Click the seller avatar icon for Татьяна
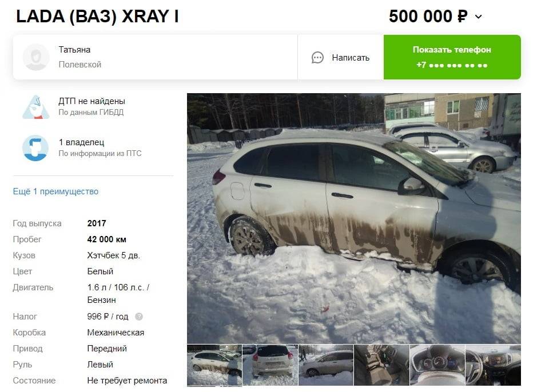The image size is (541, 392). point(36,57)
